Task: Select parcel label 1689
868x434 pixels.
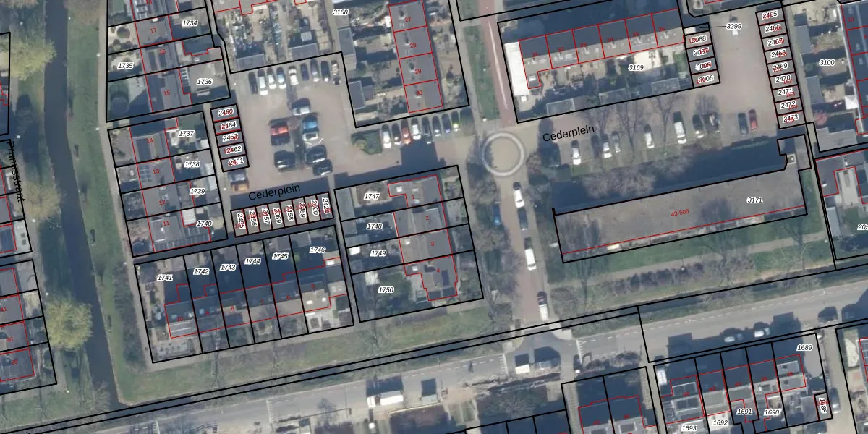Action: pos(804,348)
